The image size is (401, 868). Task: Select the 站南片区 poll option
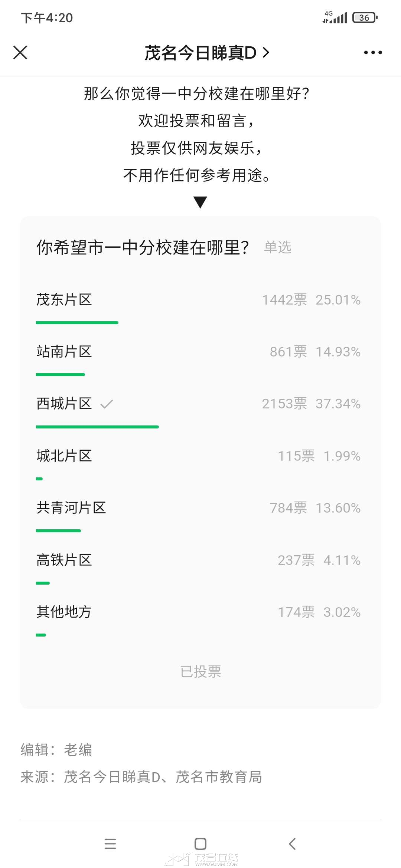200,359
